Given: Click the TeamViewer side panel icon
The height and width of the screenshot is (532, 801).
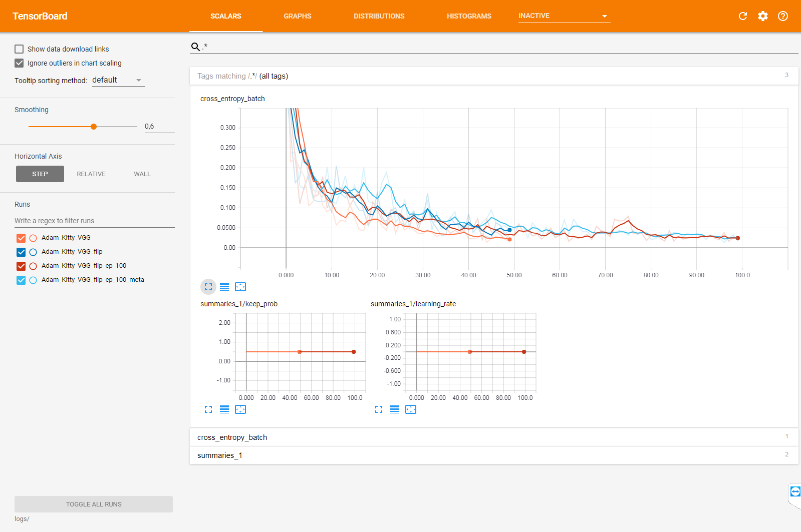Looking at the screenshot, I should pos(795,491).
